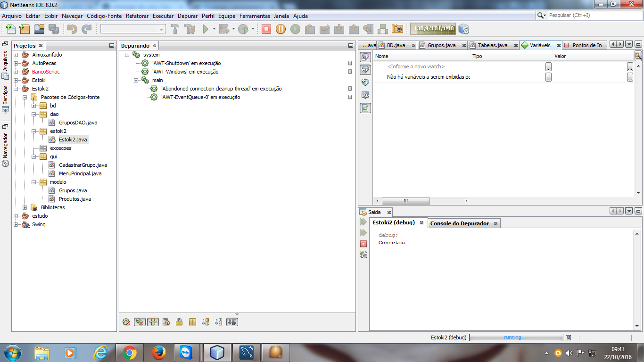Click the red stop icon in Saída panel

(x=363, y=244)
